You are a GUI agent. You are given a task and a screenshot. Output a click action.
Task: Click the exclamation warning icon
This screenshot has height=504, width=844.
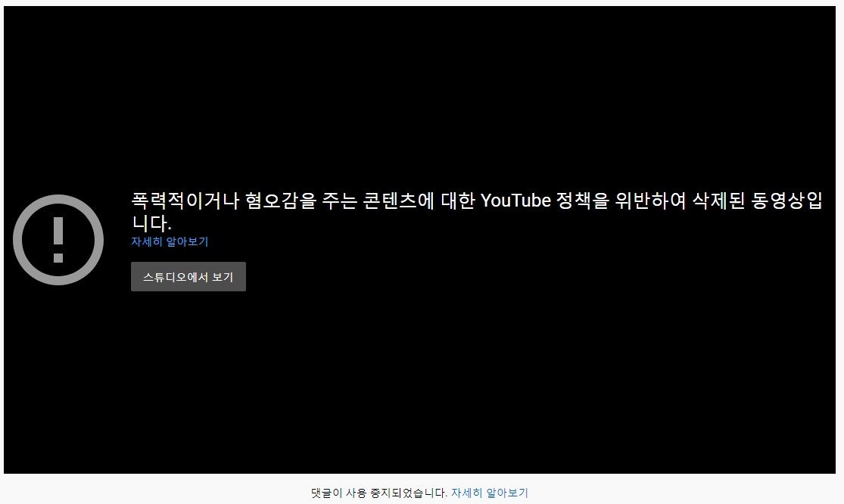point(58,240)
